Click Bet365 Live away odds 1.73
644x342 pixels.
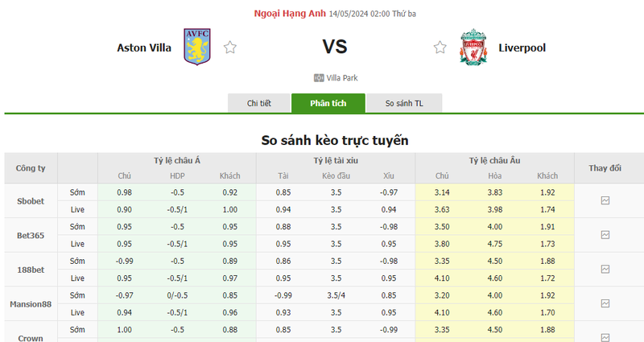coord(547,244)
